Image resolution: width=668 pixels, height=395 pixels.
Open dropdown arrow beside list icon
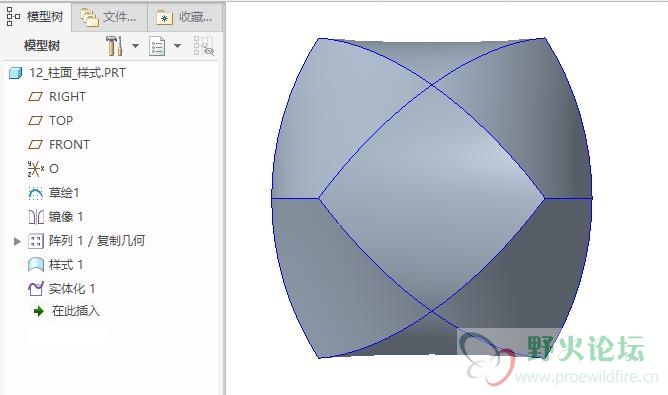pos(178,46)
